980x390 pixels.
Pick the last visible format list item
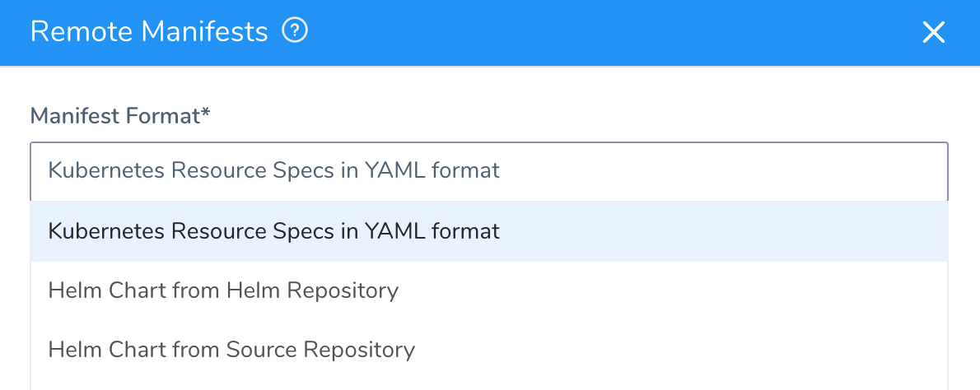tap(488, 350)
